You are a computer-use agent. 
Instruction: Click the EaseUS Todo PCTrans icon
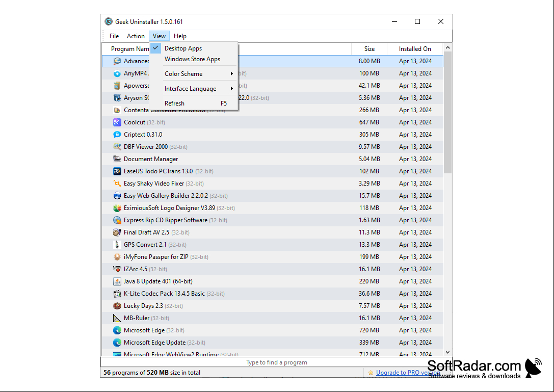117,171
